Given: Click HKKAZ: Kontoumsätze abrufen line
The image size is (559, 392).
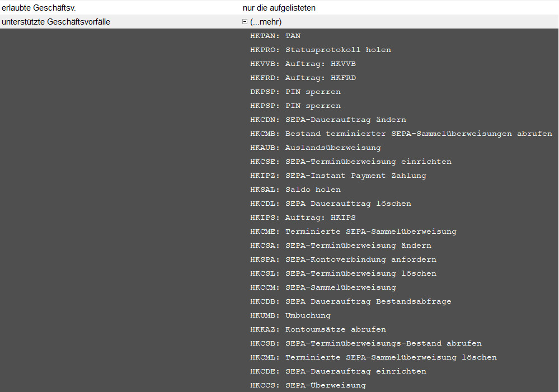Looking at the screenshot, I should 318,329.
